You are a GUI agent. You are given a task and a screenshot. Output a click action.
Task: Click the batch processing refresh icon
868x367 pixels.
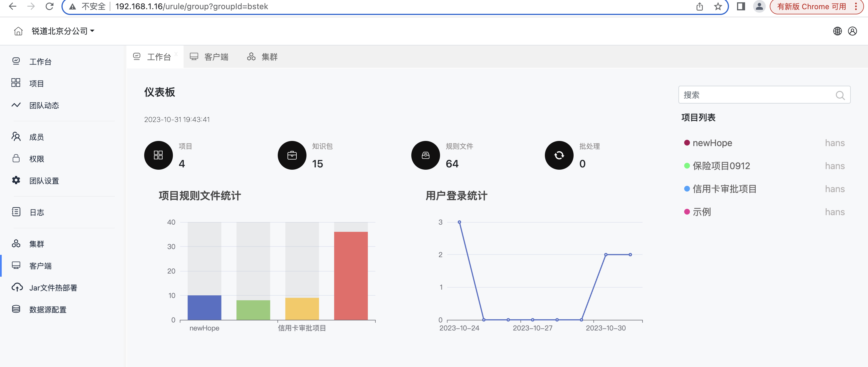click(x=559, y=155)
